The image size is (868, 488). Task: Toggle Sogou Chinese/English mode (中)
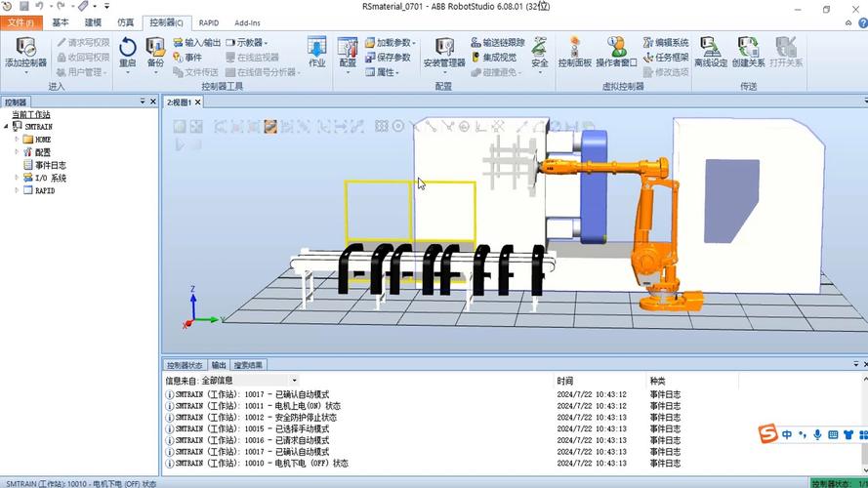click(x=787, y=435)
